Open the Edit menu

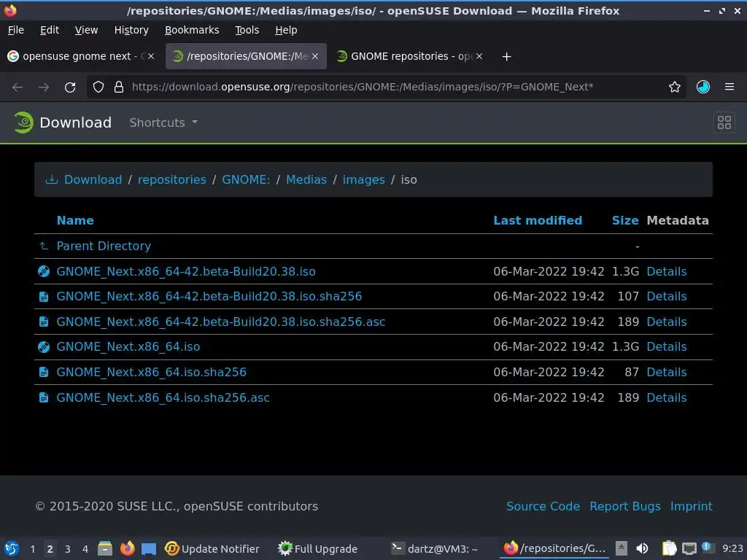point(49,30)
